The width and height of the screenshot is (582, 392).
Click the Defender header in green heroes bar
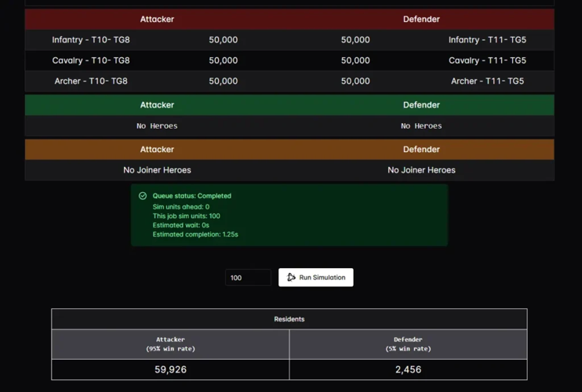421,105
